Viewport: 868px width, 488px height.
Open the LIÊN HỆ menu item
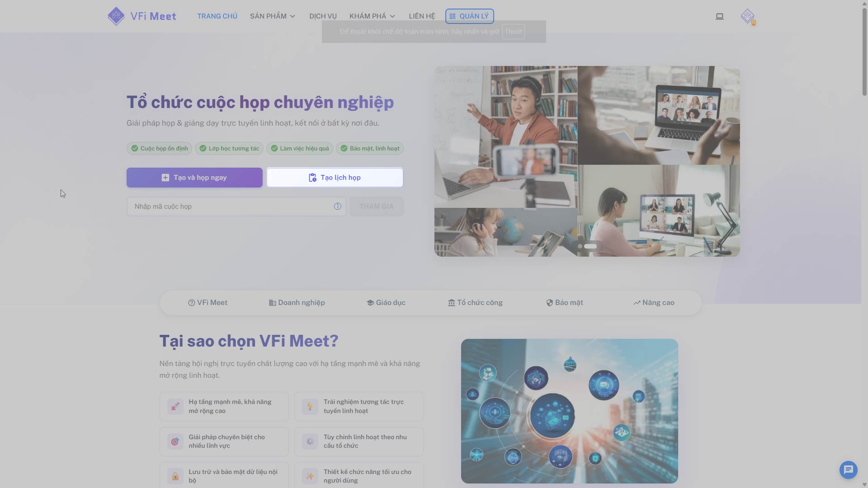422,16
